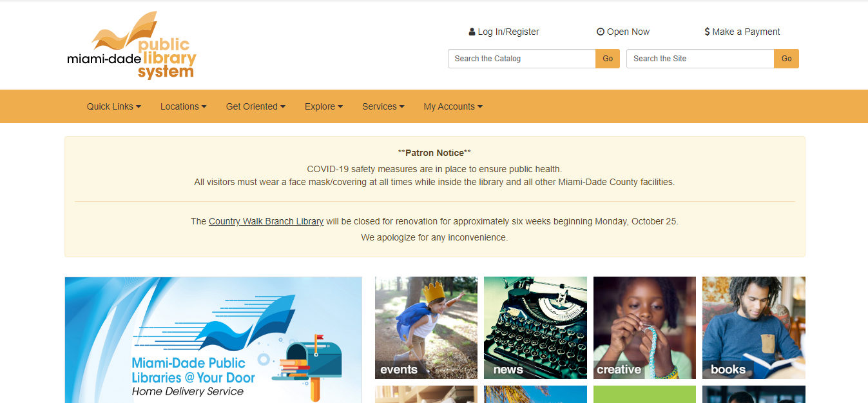This screenshot has height=403, width=868.
Task: Click the Miami-Dade Public Library System logo
Action: (131, 45)
